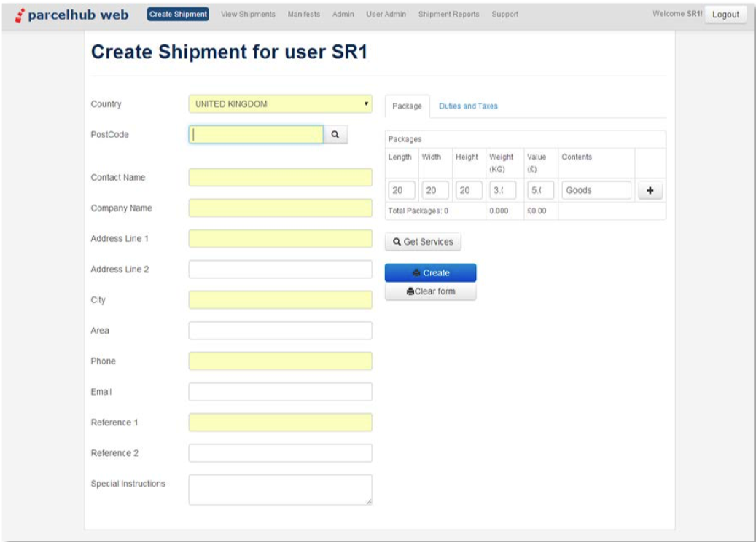Click the package Weight field
The width and height of the screenshot is (756, 542).
[x=502, y=190]
